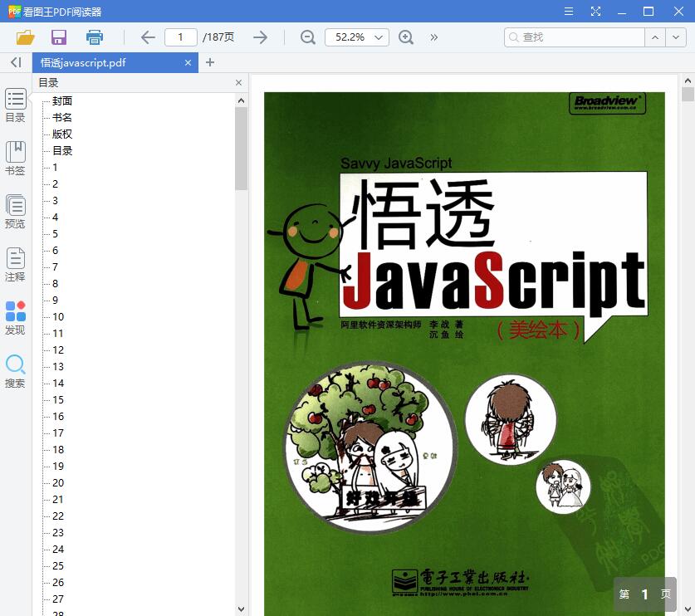Print the PDF with the printer icon

tap(95, 37)
